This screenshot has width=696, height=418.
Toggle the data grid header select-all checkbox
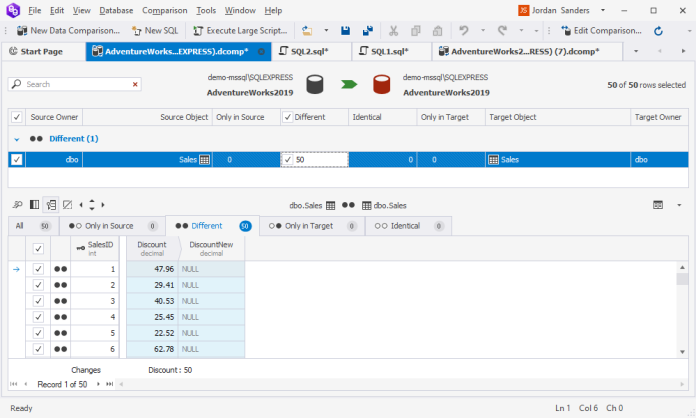point(39,249)
